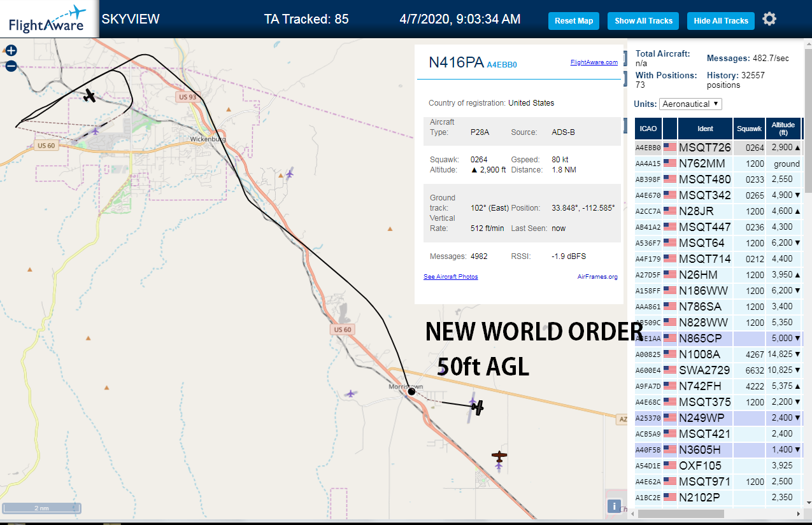Select flight OXF105
Viewport: 812px width, 525px height.
tap(718, 466)
